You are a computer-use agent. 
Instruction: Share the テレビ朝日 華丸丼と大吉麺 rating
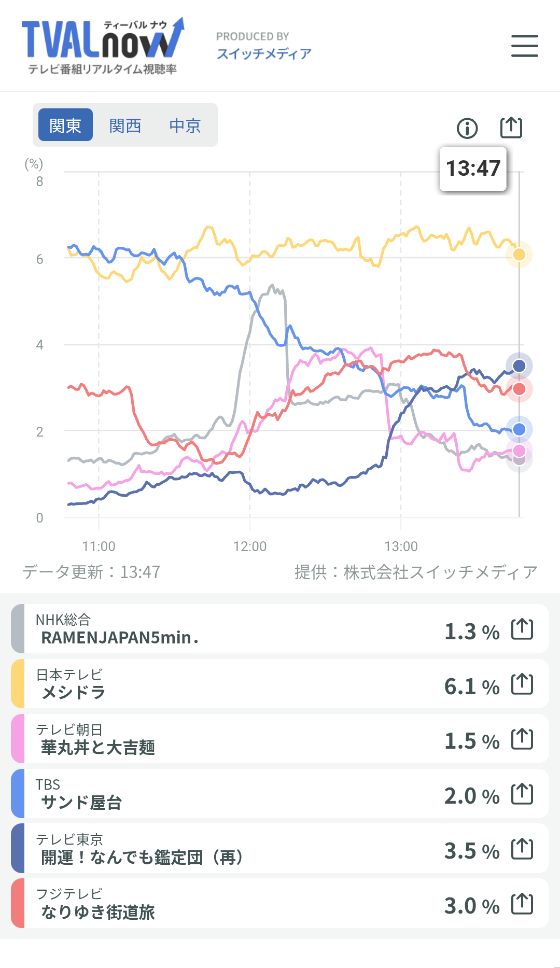[x=522, y=739]
